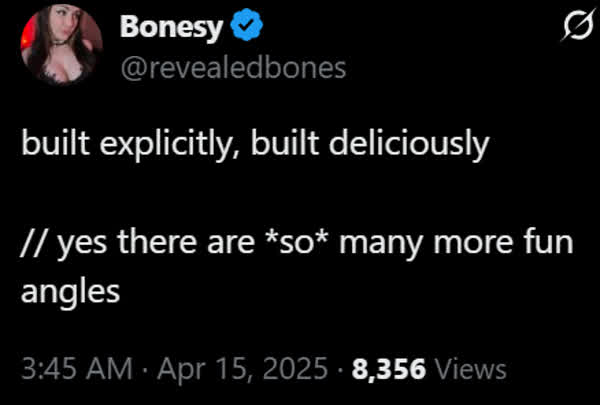The width and height of the screenshot is (600, 405).
Task: Click the display name Bonesy
Action: point(171,28)
